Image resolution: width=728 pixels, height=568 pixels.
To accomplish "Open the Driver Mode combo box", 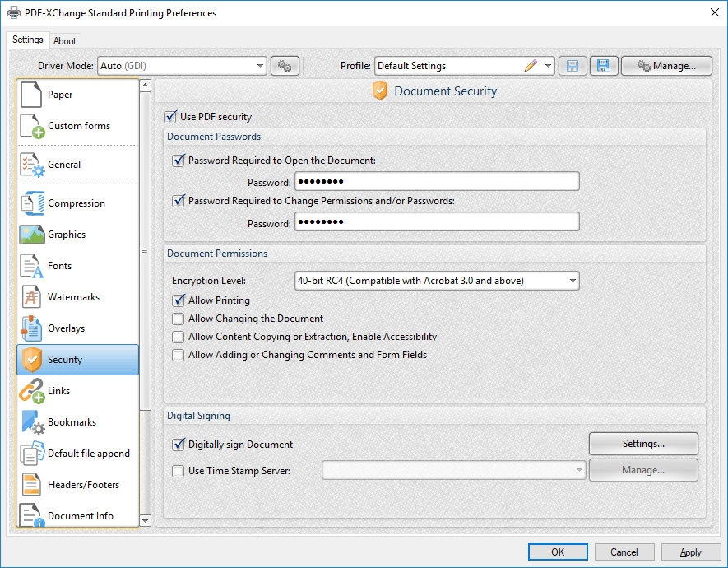I will (x=182, y=66).
